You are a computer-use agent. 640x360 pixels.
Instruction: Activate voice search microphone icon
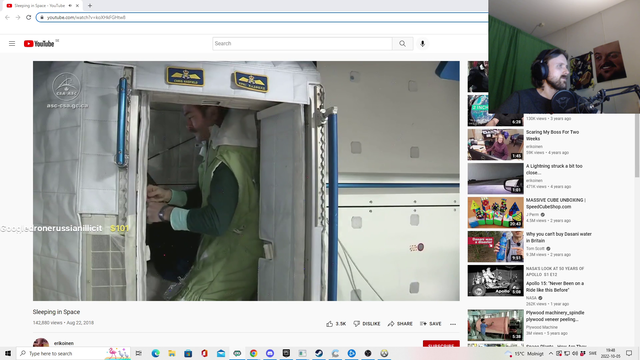[x=422, y=44]
